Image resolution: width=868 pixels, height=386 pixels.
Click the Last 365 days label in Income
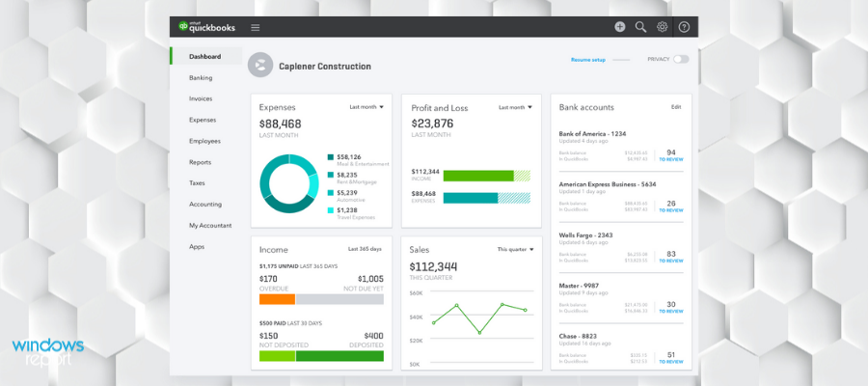point(365,249)
